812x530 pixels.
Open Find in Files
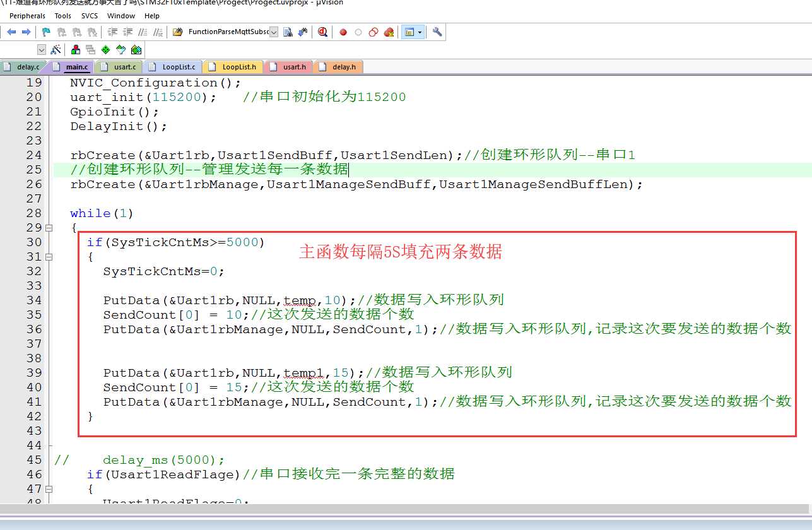click(177, 32)
